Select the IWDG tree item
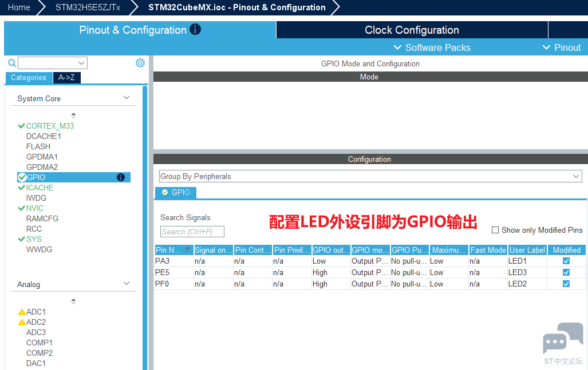This screenshot has width=588, height=370. (x=37, y=198)
